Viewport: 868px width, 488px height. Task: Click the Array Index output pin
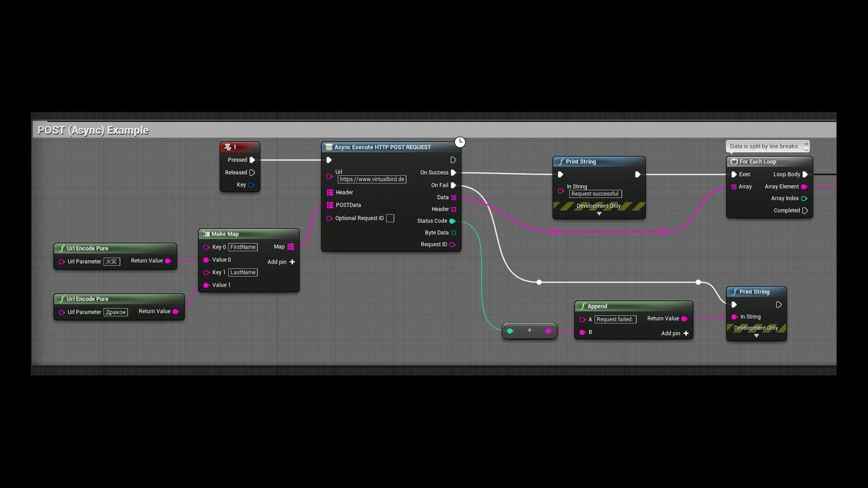804,199
